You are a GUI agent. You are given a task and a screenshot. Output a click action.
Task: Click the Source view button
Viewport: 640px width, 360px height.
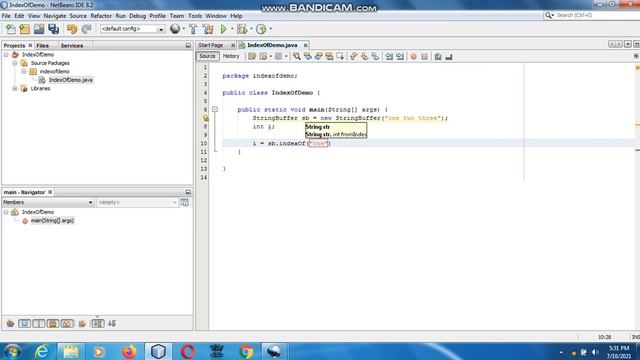(x=207, y=56)
